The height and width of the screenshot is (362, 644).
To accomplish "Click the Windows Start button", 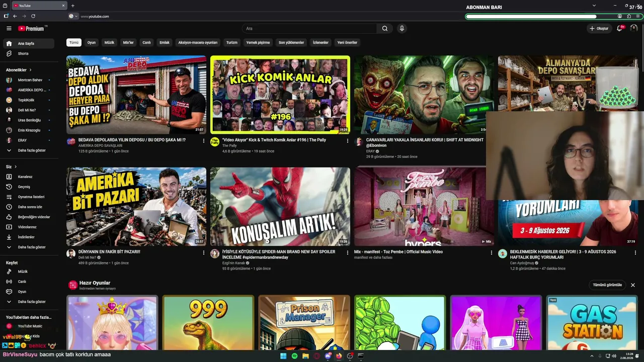I will (x=283, y=356).
